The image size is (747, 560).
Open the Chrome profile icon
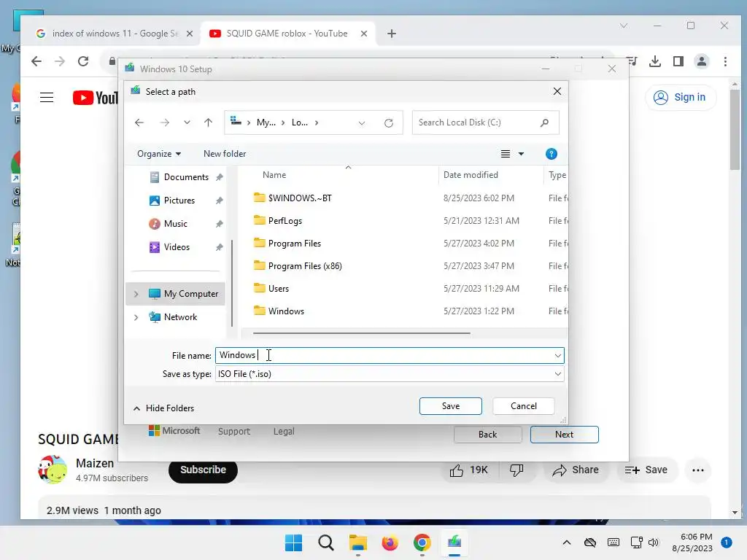click(x=702, y=61)
